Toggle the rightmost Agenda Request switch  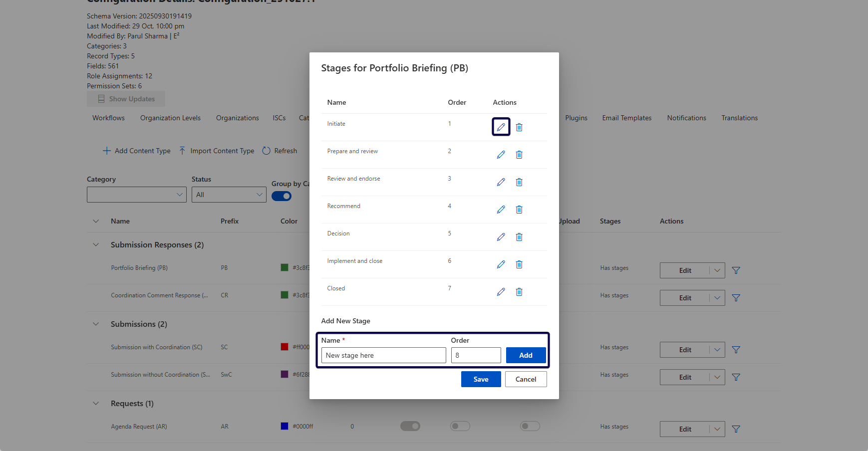click(x=530, y=426)
